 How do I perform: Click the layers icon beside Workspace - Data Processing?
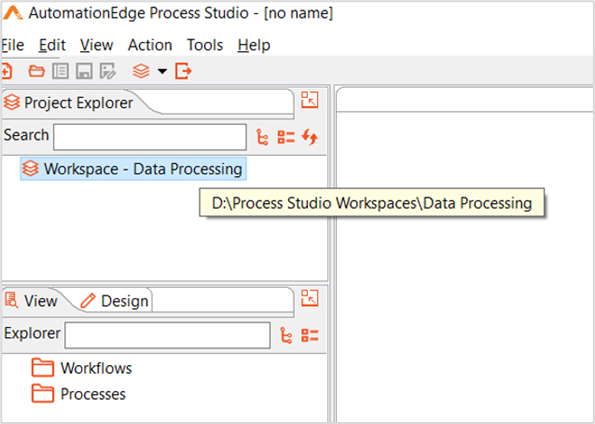pyautogui.click(x=30, y=169)
